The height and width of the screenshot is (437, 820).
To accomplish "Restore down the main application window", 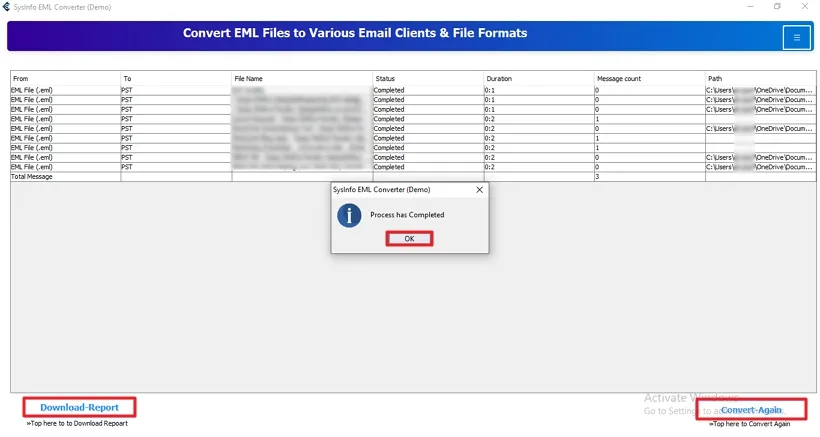I will [x=777, y=7].
